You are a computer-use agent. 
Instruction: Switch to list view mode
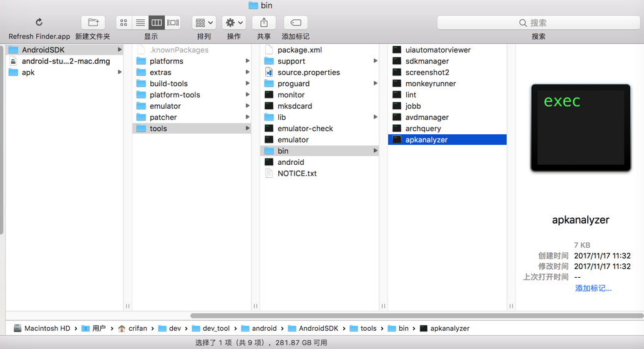click(140, 22)
